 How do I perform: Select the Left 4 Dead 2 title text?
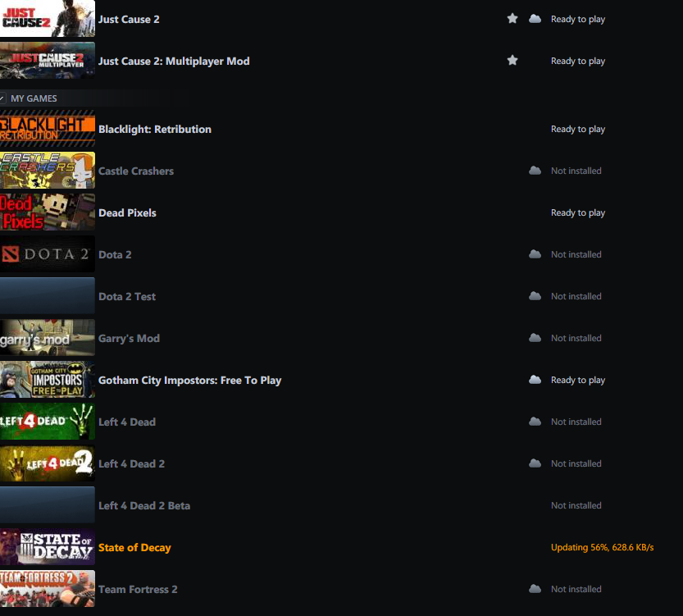131,463
